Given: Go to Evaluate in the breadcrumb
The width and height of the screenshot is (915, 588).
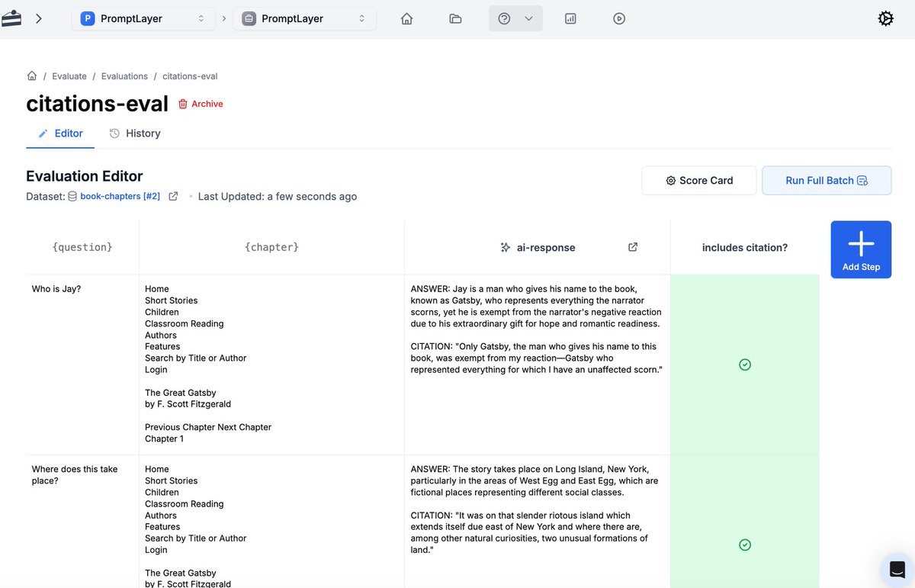Looking at the screenshot, I should tap(69, 76).
